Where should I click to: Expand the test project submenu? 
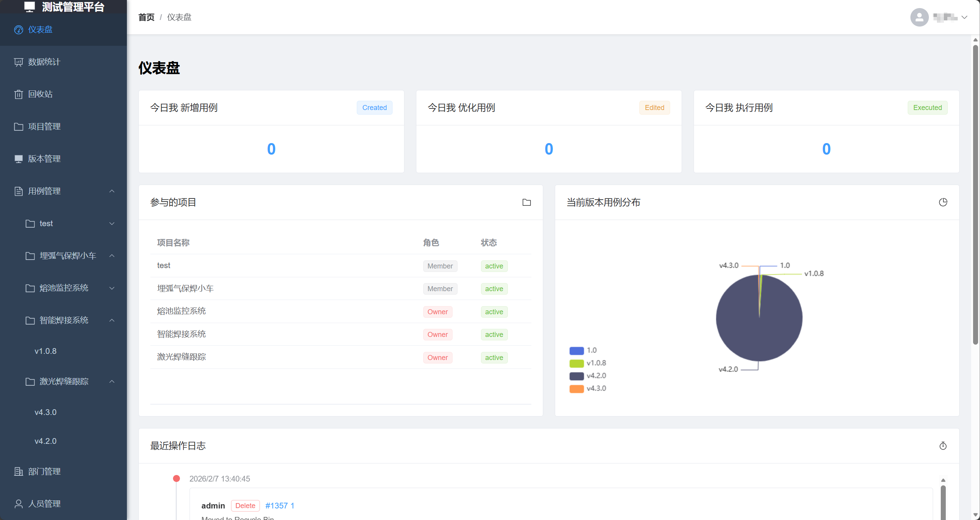point(112,223)
